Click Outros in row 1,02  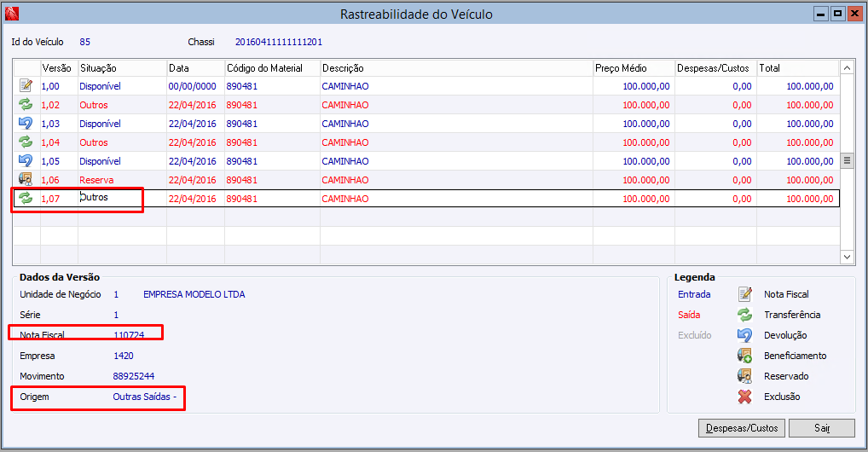(x=94, y=105)
